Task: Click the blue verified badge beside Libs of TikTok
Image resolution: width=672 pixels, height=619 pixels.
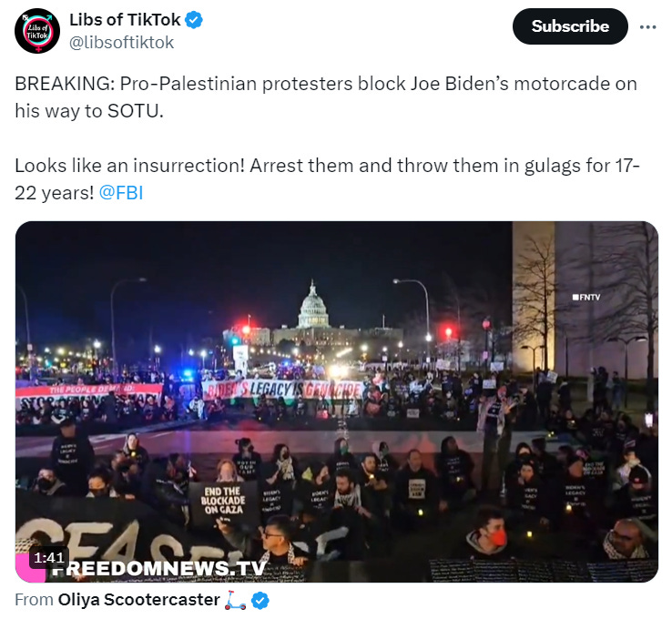Action: pos(194,20)
